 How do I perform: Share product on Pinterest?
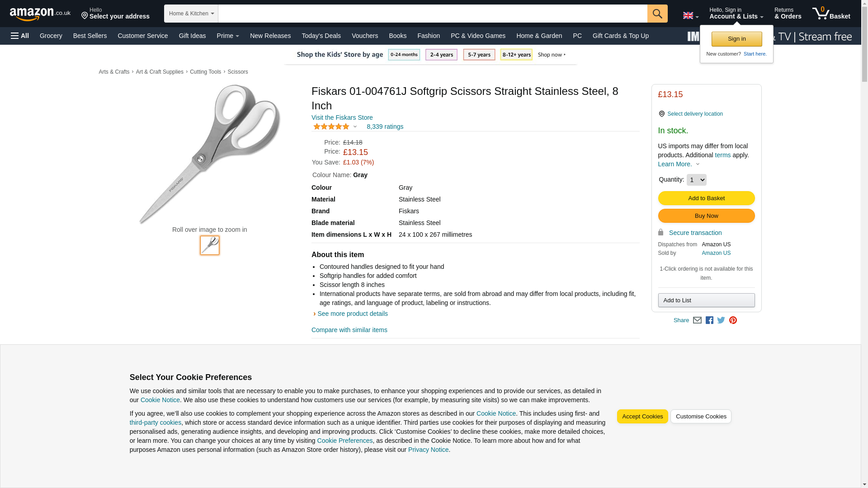tap(733, 320)
